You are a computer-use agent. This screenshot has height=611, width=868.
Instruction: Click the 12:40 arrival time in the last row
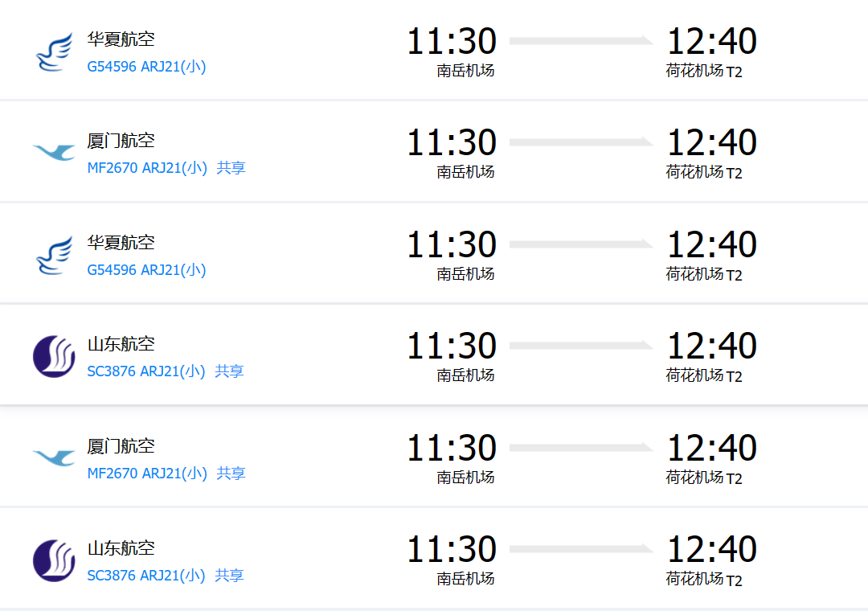point(712,550)
